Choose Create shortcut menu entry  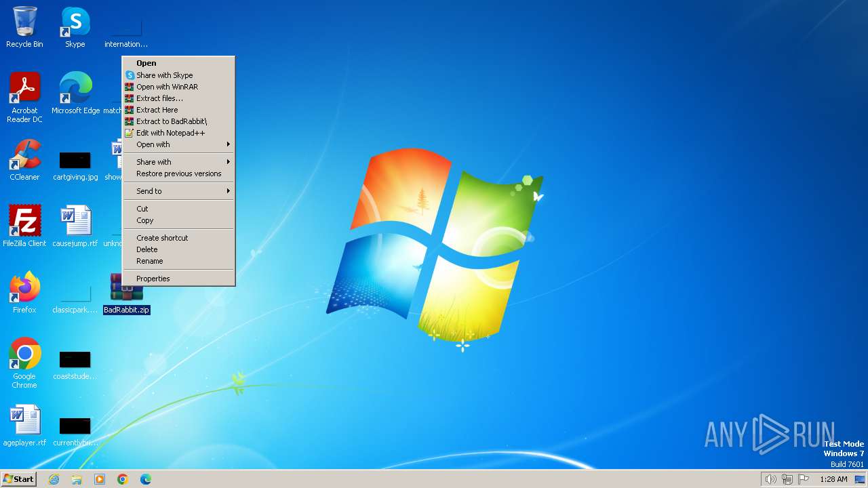point(178,238)
